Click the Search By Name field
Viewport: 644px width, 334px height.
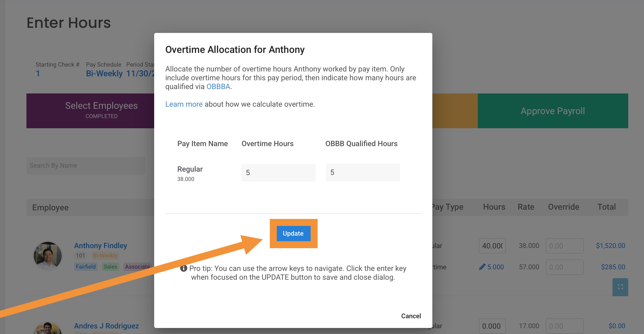point(86,166)
